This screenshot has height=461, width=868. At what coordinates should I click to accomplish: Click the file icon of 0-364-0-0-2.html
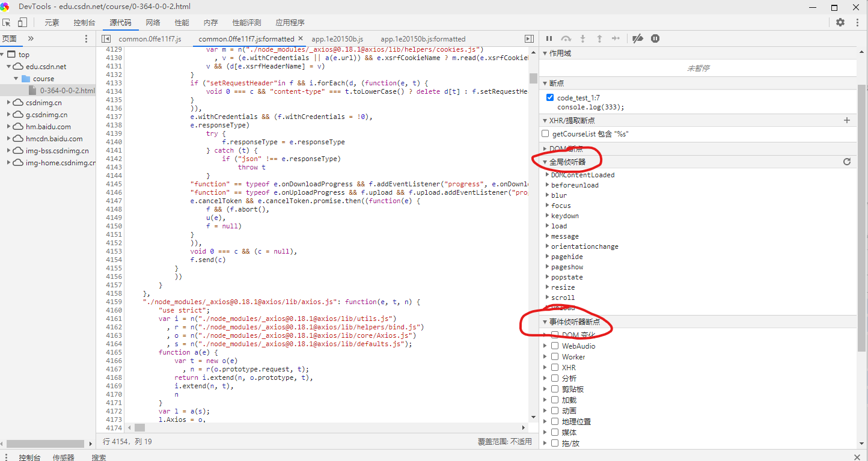point(33,91)
